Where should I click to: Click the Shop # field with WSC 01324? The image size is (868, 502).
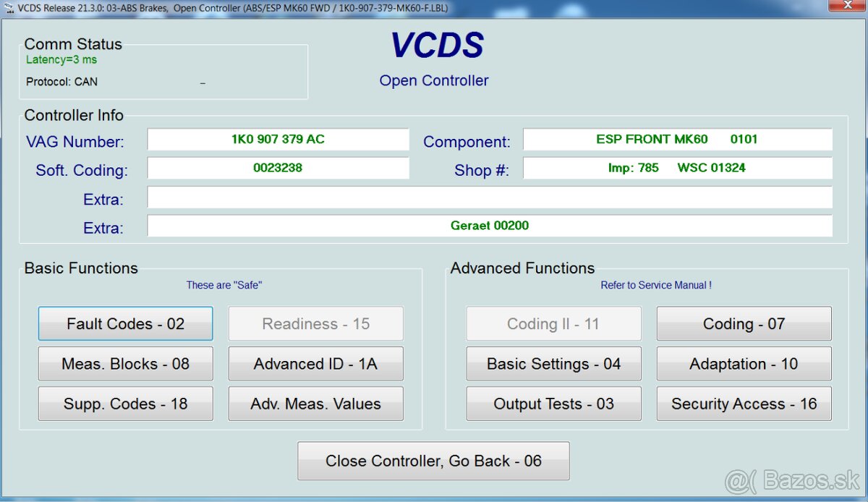[677, 168]
